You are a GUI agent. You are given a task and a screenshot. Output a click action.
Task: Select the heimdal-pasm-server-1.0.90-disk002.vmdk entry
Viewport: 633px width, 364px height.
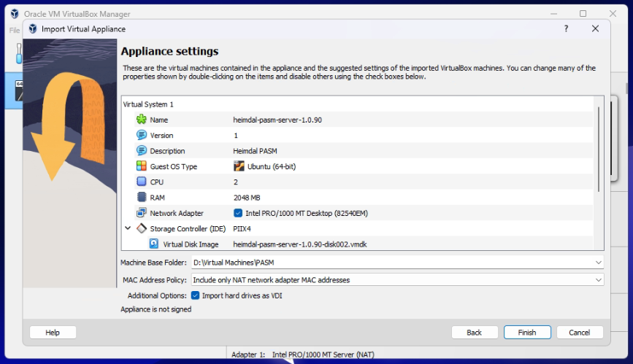click(300, 244)
